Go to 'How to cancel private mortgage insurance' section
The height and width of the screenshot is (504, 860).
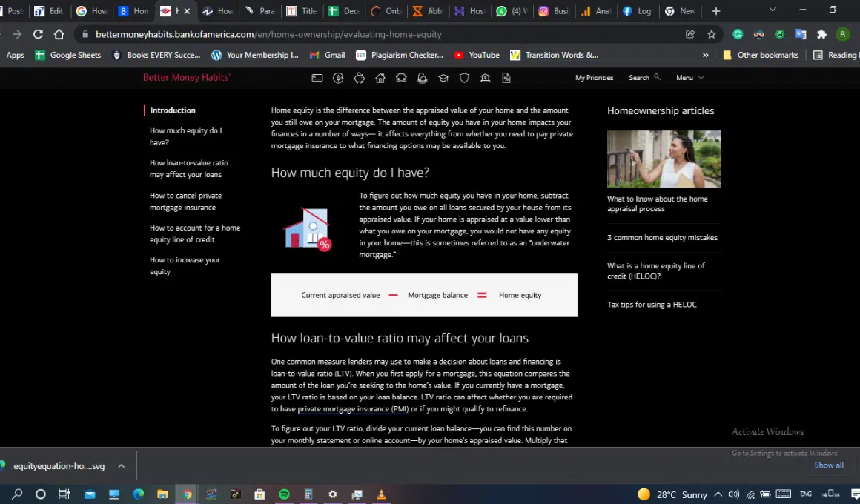pyautogui.click(x=185, y=202)
